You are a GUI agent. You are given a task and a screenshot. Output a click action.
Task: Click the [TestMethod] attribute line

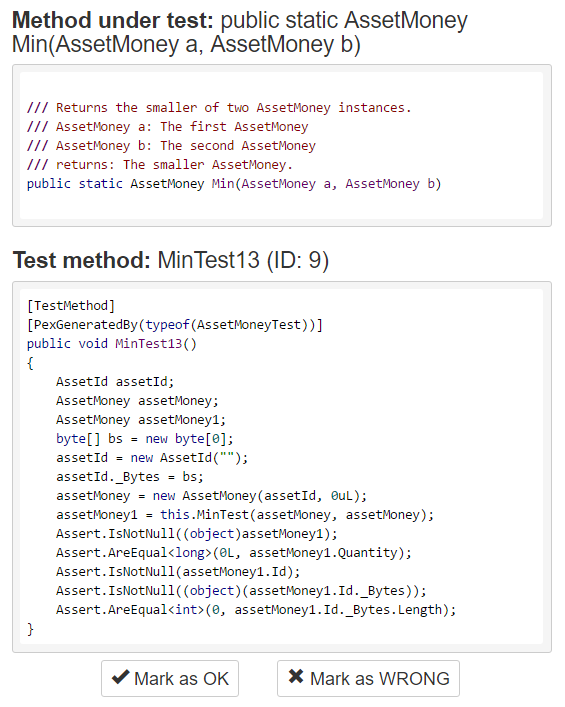71,306
